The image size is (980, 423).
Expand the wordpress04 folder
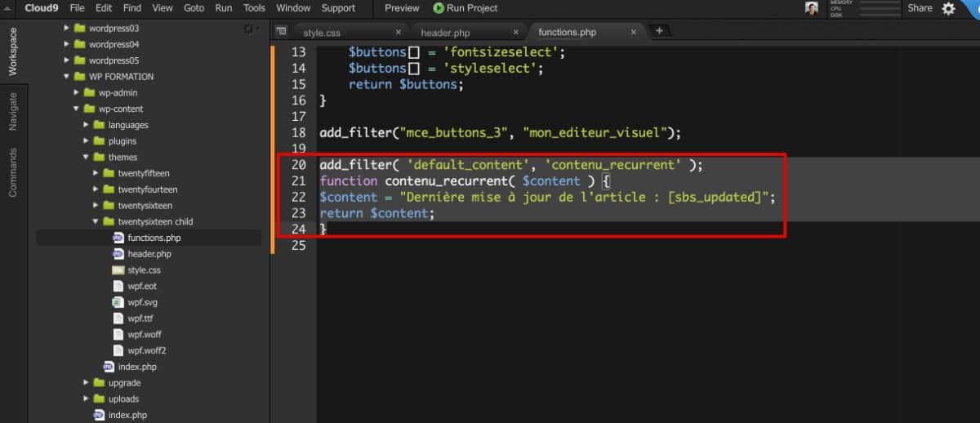pyautogui.click(x=67, y=44)
